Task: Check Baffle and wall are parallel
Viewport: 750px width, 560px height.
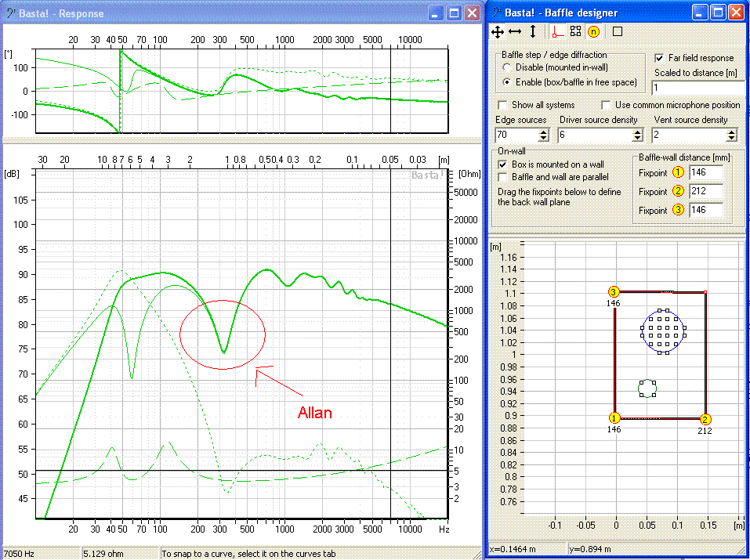Action: 503,177
